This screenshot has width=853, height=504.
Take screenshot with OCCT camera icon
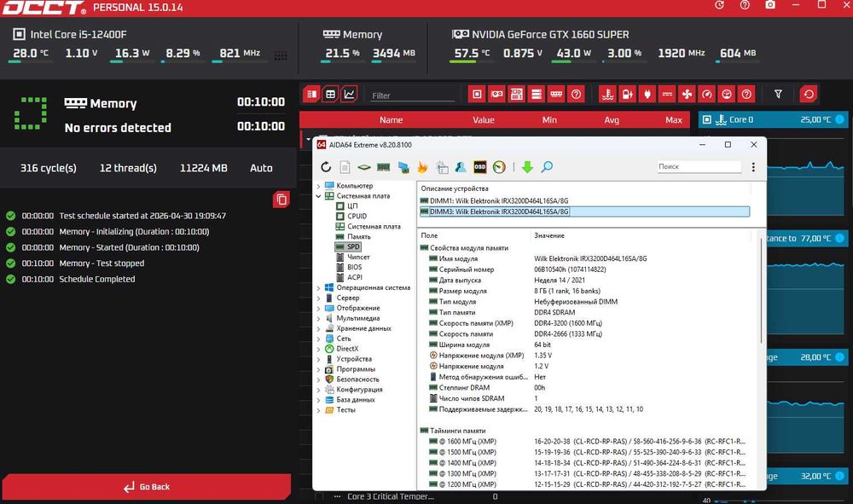click(770, 5)
